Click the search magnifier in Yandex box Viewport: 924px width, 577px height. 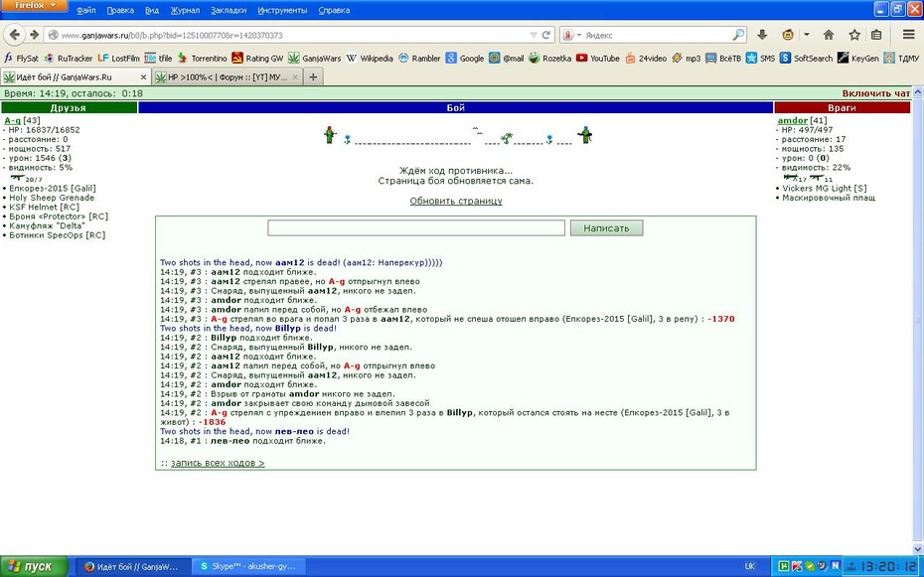point(738,35)
